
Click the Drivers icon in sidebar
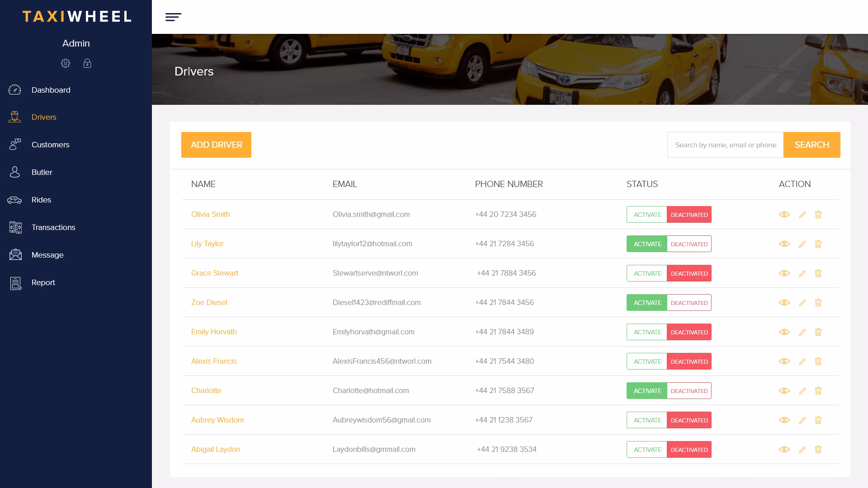click(x=15, y=117)
